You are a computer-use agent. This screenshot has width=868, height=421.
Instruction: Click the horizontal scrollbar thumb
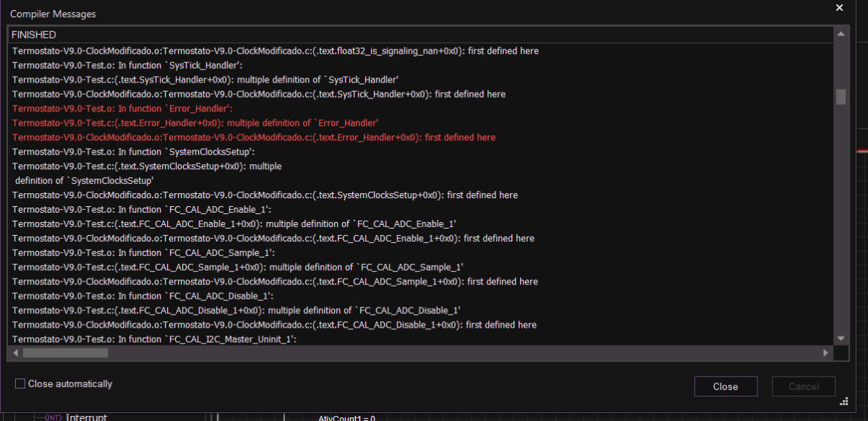[x=65, y=353]
